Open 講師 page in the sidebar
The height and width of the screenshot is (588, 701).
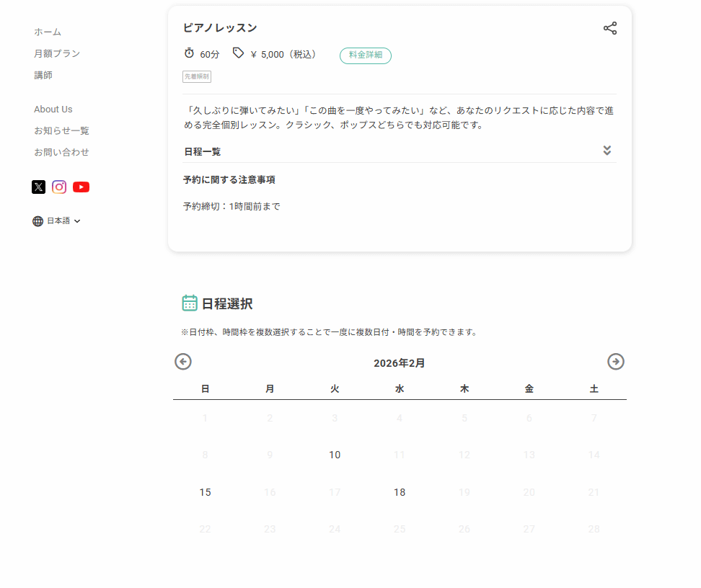[43, 75]
